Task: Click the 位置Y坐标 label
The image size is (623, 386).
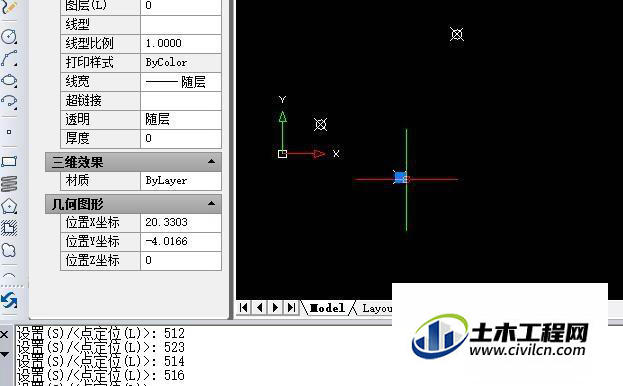Action: [93, 241]
